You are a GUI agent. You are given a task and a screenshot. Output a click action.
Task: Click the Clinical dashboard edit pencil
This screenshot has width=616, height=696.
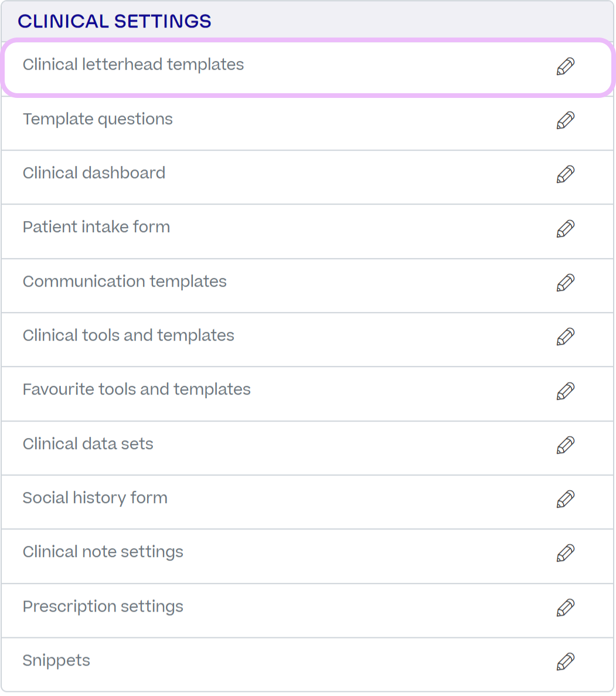[x=566, y=175]
